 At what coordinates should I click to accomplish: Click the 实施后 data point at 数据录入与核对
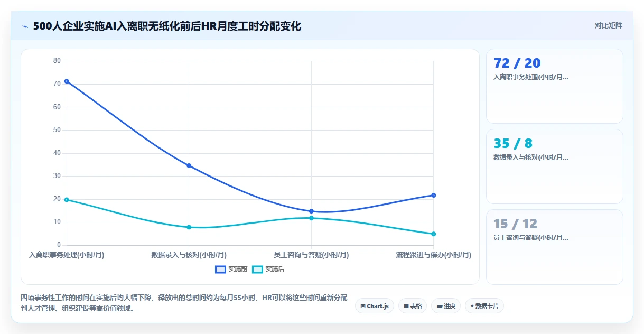tap(189, 227)
